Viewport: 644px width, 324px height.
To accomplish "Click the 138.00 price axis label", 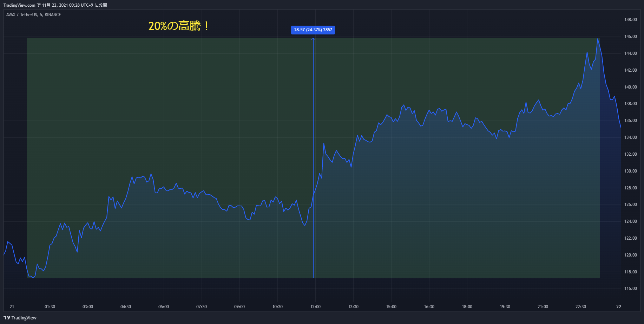I will tap(630, 104).
